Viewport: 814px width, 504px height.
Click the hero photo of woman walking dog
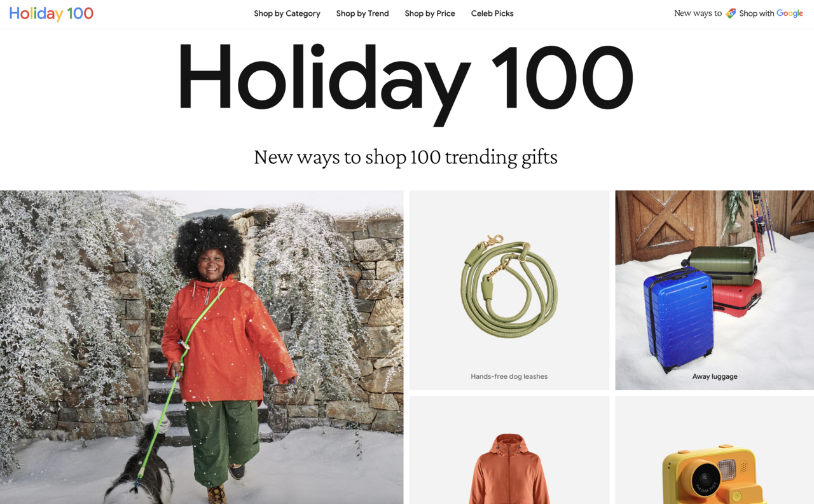(x=202, y=347)
